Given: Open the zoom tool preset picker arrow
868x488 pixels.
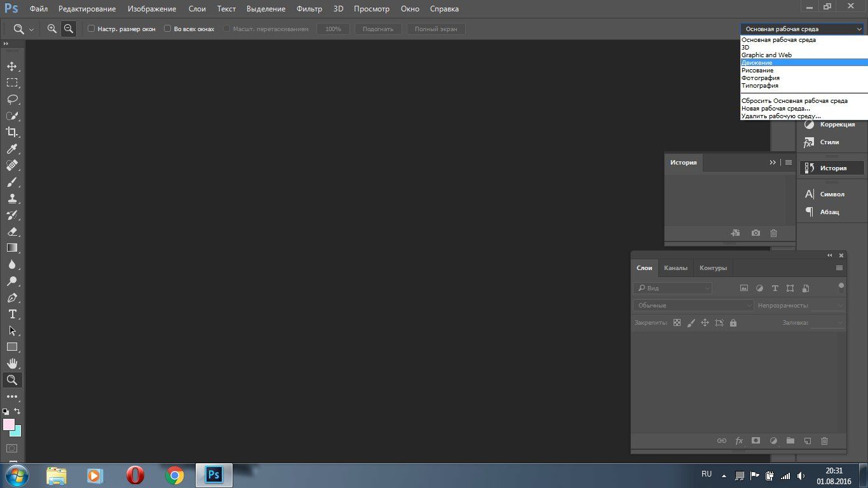Looking at the screenshot, I should (31, 29).
